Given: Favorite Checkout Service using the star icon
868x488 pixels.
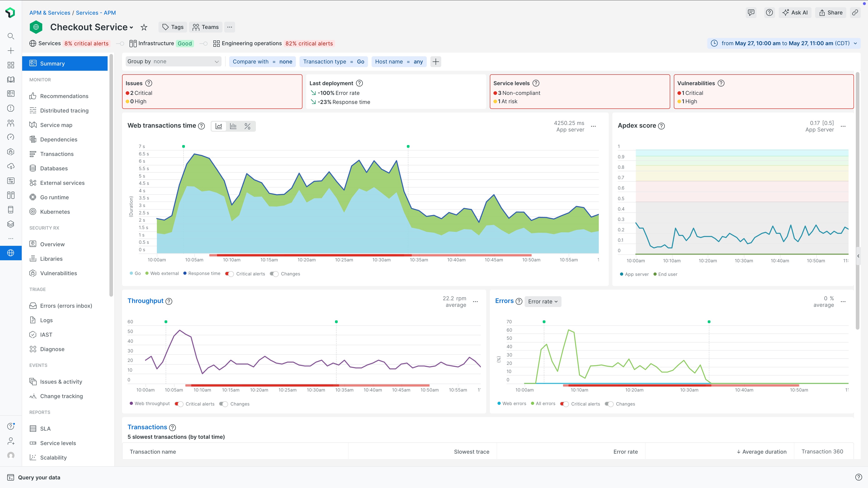Looking at the screenshot, I should [x=144, y=27].
